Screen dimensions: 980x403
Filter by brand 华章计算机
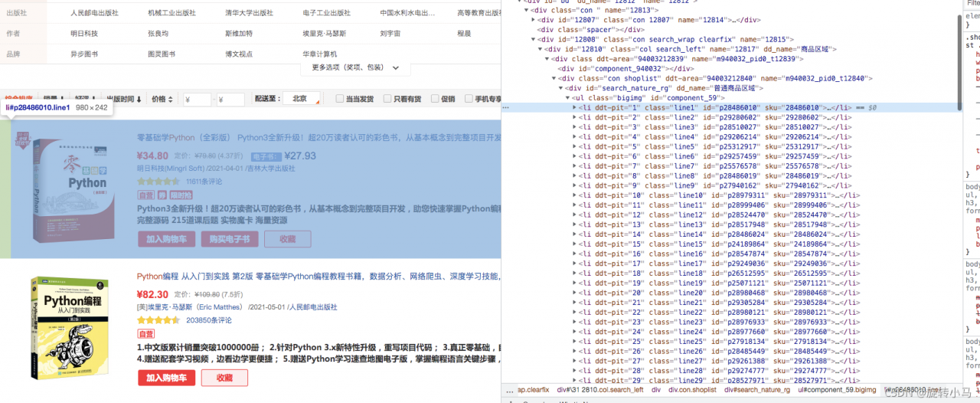click(322, 54)
